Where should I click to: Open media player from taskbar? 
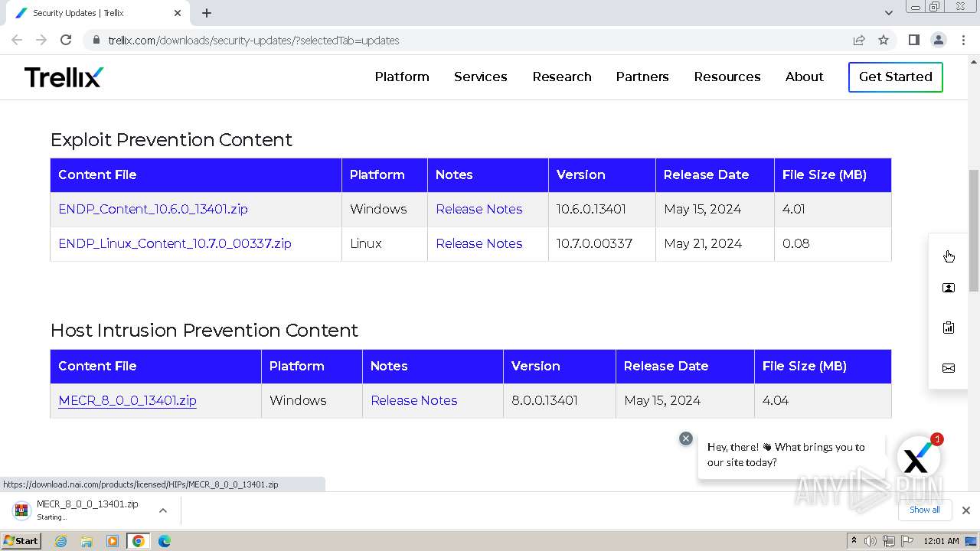(x=113, y=541)
